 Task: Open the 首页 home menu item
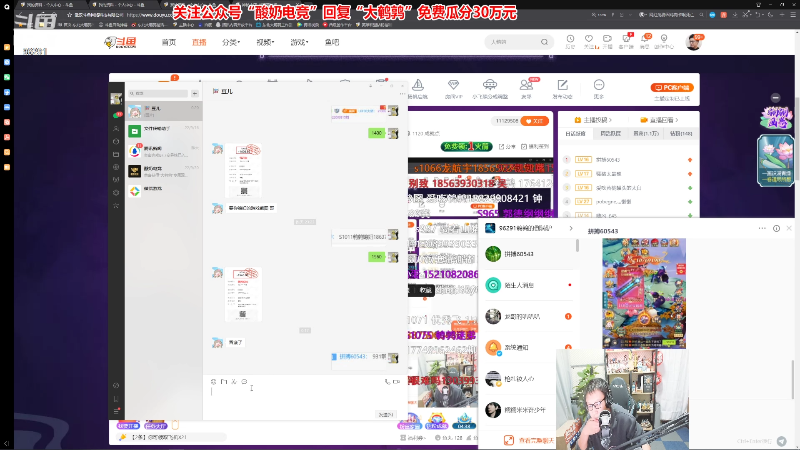(x=168, y=42)
